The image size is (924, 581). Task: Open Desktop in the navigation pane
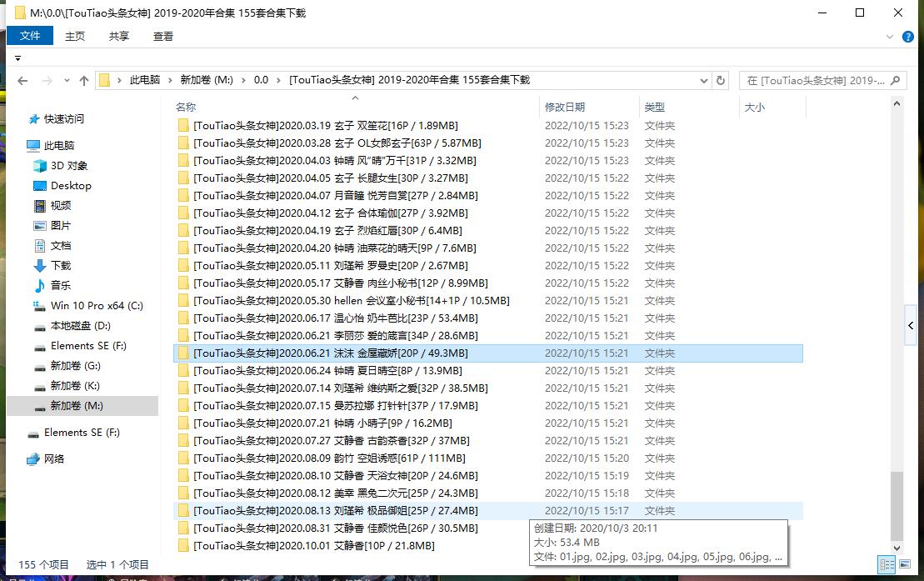(x=71, y=185)
